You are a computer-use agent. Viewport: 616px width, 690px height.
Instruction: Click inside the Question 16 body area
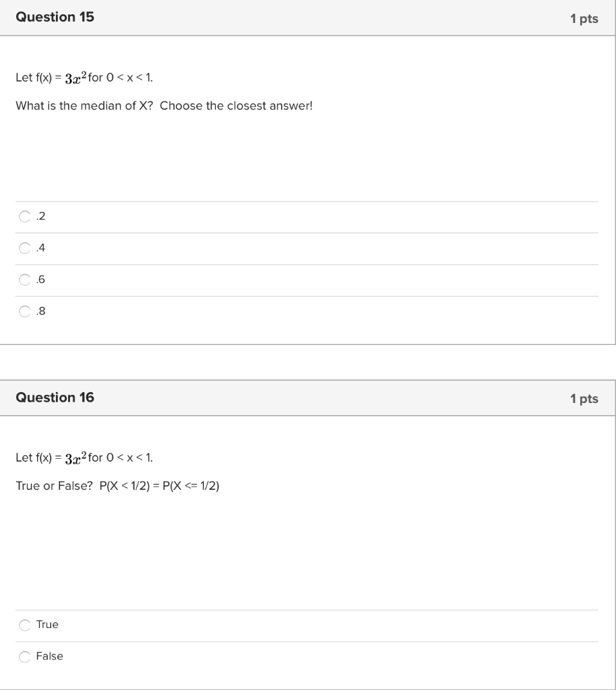(303, 553)
